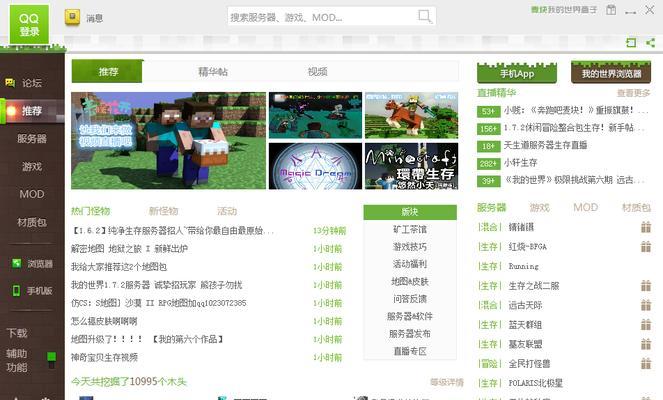The image size is (663, 400).
Task: Click gift icon on 红烧-BFGA row
Action: pyautogui.click(x=646, y=246)
